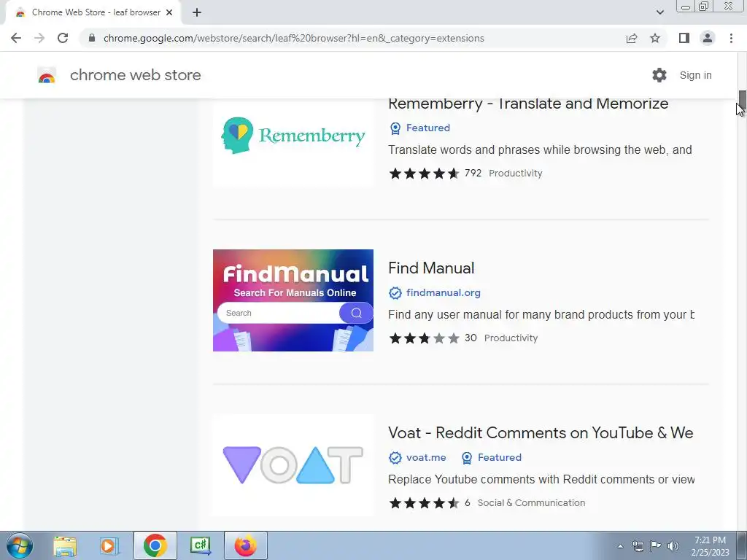
Task: Click Social & Communication category label
Action: [x=531, y=503]
